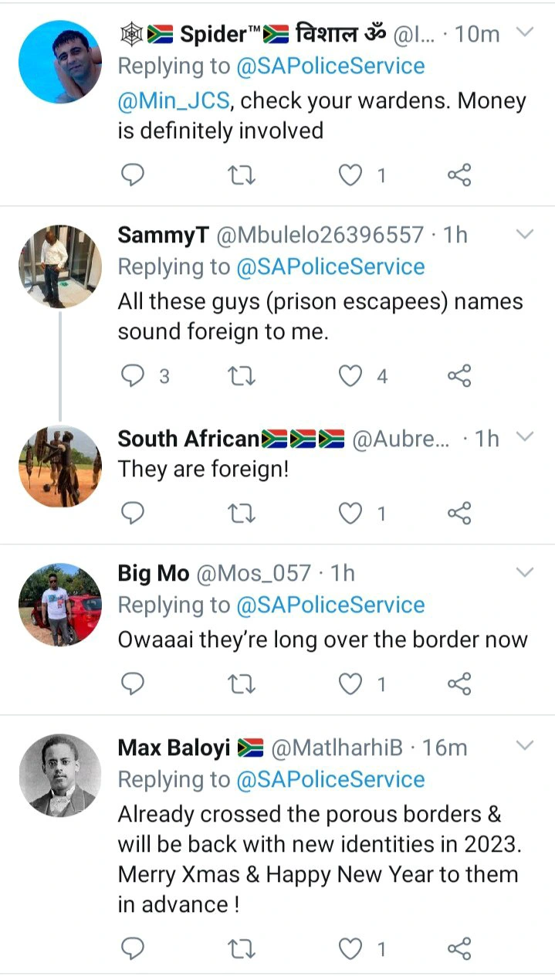Like Max Baloyi's Merry Xmas tweet

(x=351, y=948)
